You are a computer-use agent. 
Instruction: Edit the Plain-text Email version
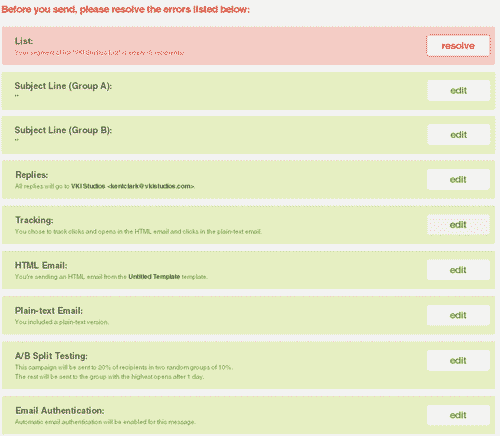click(x=458, y=315)
